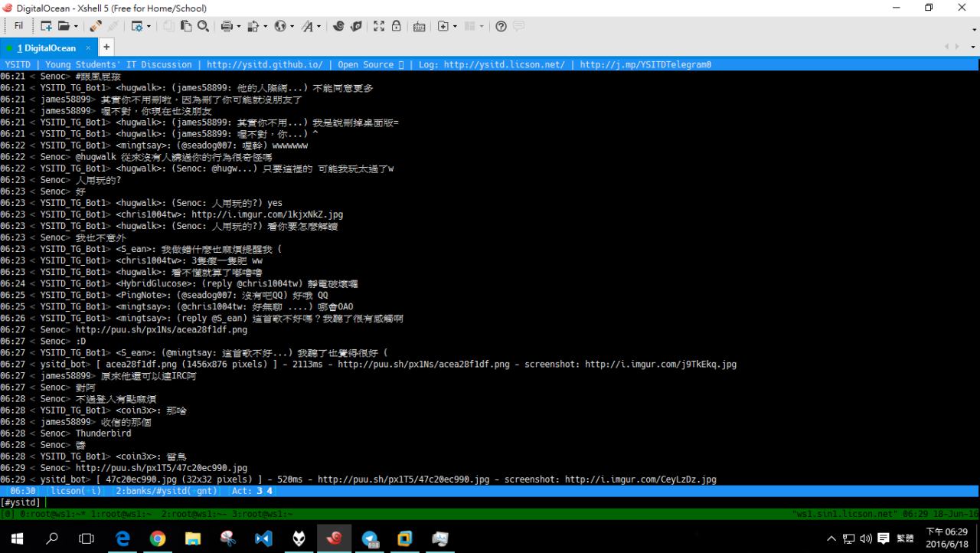Image resolution: width=980 pixels, height=553 pixels.
Task: Click the New Session toolbar icon
Action: tap(46, 26)
